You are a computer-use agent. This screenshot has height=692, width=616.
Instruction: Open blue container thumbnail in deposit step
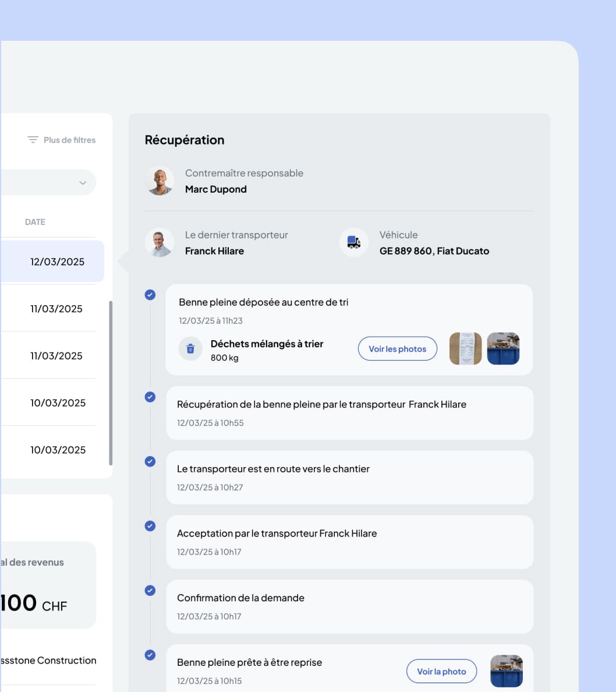503,348
